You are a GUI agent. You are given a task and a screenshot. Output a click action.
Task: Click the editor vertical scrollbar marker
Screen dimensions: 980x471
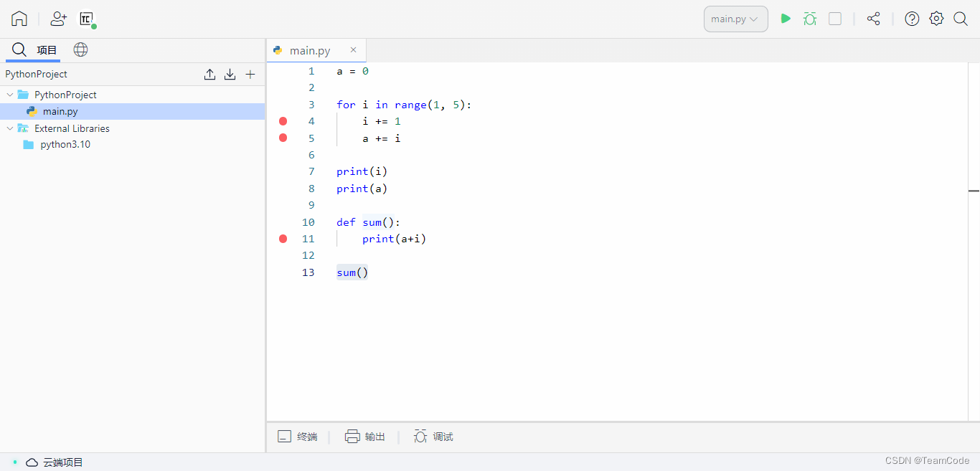[974, 191]
